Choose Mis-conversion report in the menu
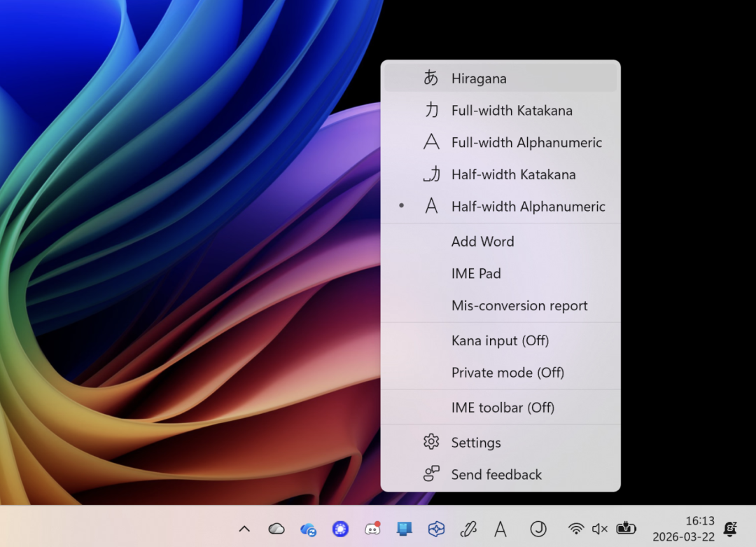 (x=519, y=305)
